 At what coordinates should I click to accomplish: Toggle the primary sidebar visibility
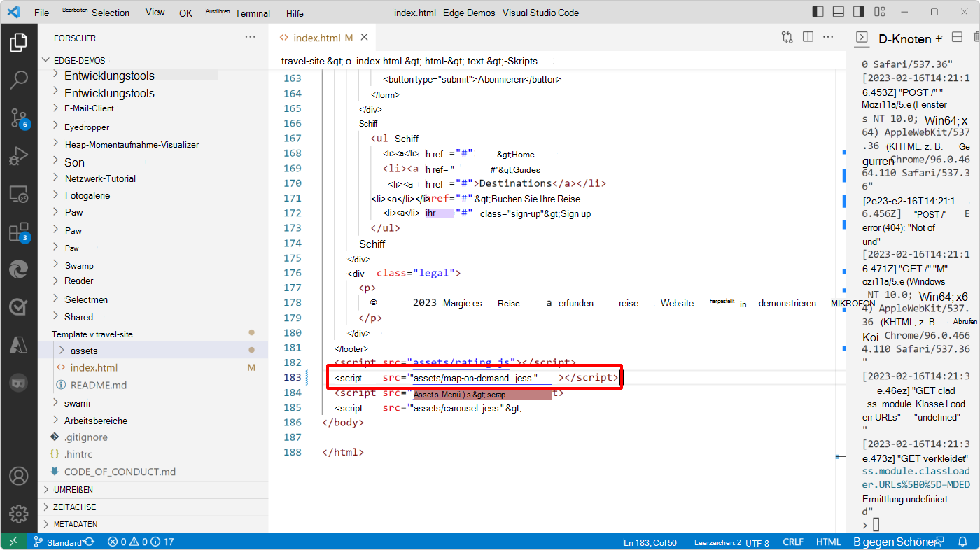tap(818, 12)
